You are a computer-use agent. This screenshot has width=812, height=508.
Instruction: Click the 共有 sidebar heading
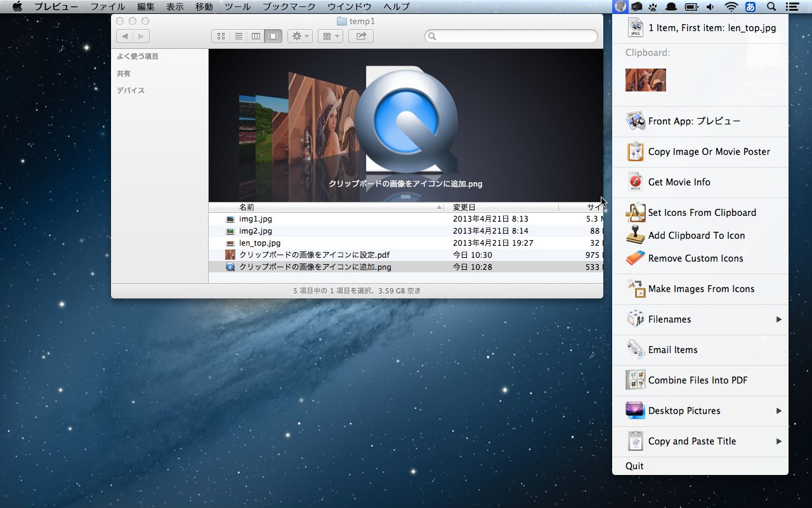pos(124,74)
